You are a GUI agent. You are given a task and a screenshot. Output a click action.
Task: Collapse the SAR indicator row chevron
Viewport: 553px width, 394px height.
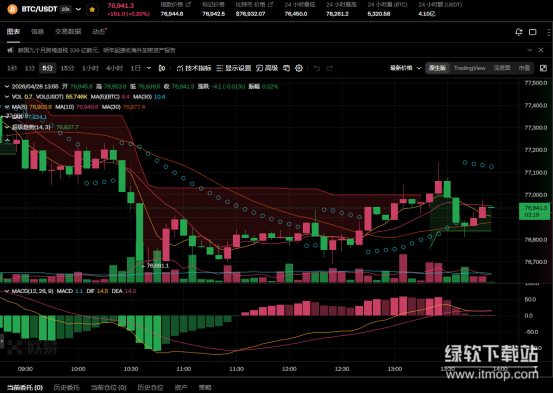(7, 116)
